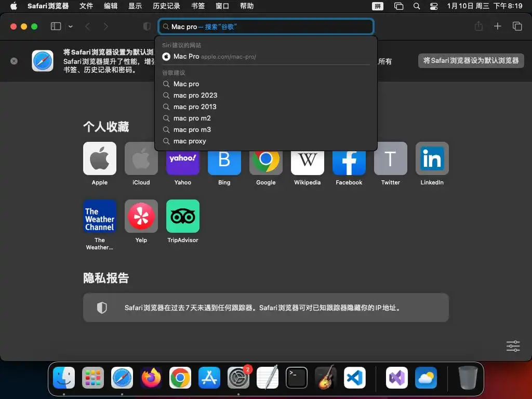Launch Visual Studio Code from Dock
This screenshot has height=399, width=532.
point(354,378)
